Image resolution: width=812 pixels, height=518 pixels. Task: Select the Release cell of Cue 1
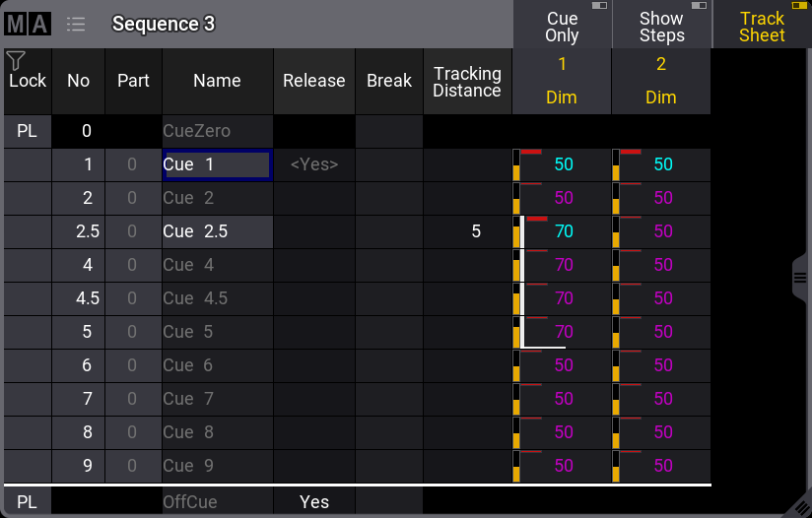tap(313, 165)
